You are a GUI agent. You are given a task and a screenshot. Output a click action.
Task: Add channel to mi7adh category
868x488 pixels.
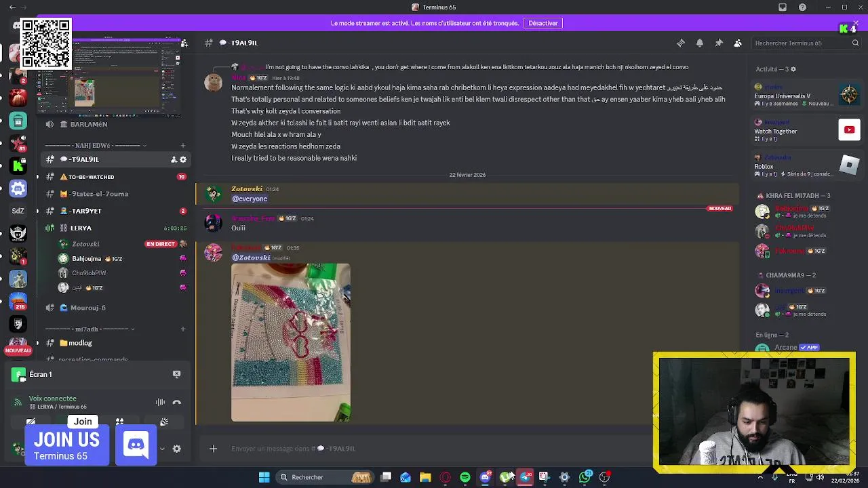pos(183,329)
